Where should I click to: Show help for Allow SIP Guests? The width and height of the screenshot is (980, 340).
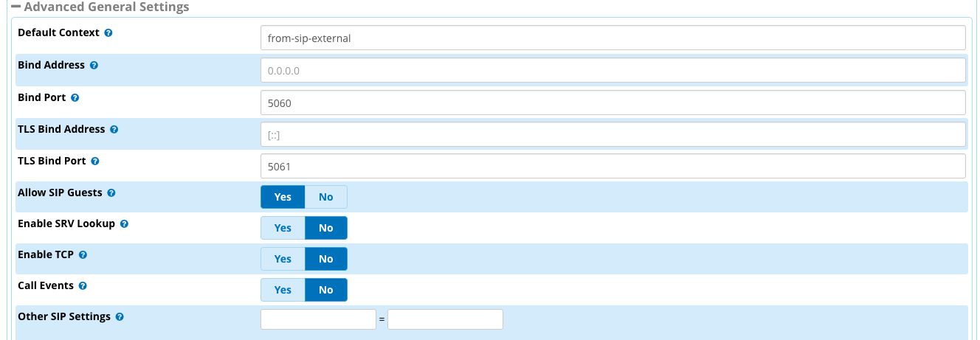[111, 192]
